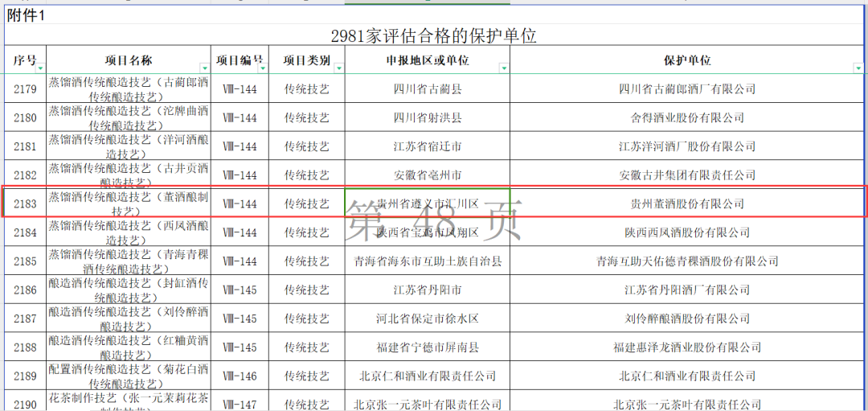Screen dimensions: 868x411
Task: Expand the 项目类别 filter arrow
Action: point(339,69)
